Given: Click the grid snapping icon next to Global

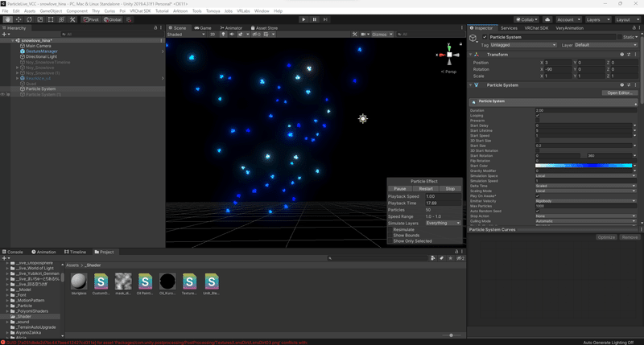Looking at the screenshot, I should coord(129,19).
